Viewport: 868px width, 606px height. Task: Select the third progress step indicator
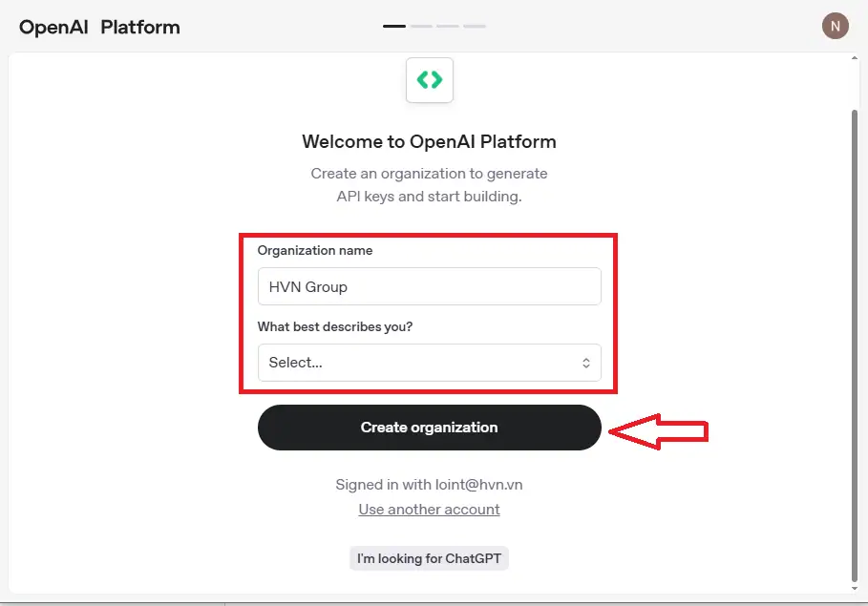point(448,27)
